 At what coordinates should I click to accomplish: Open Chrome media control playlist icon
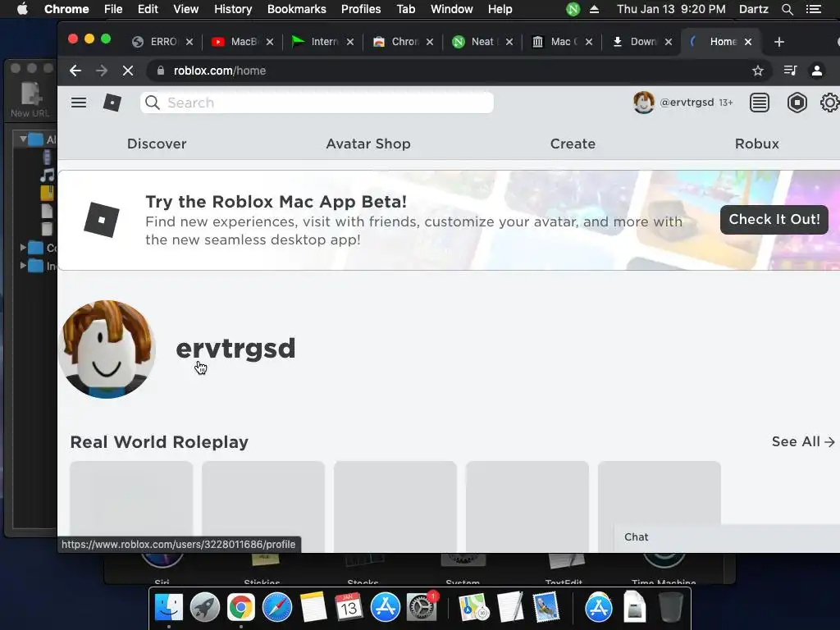790,71
